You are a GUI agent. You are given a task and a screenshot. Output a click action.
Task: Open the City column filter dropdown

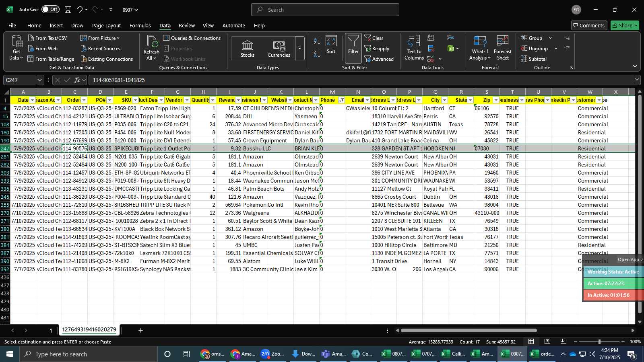point(445,100)
